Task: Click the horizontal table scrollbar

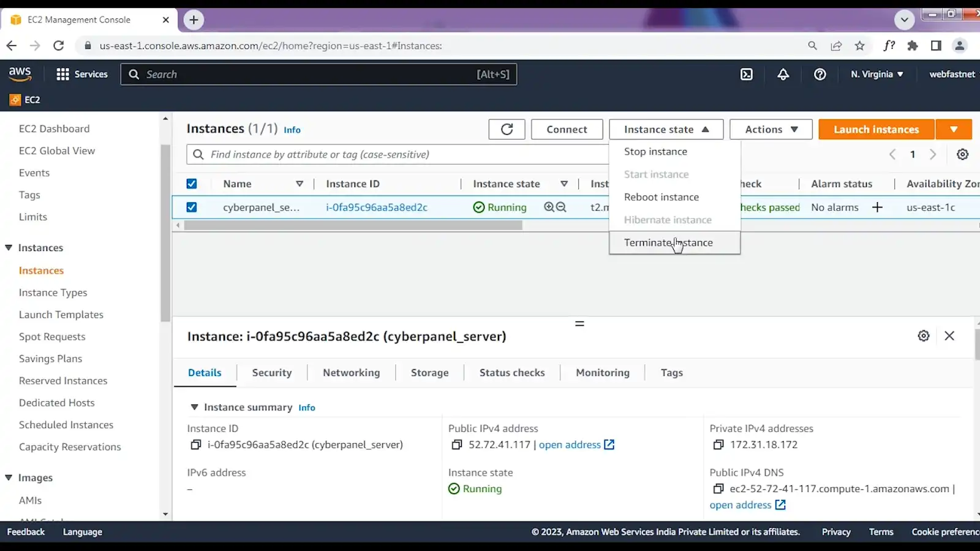Action: [x=353, y=225]
